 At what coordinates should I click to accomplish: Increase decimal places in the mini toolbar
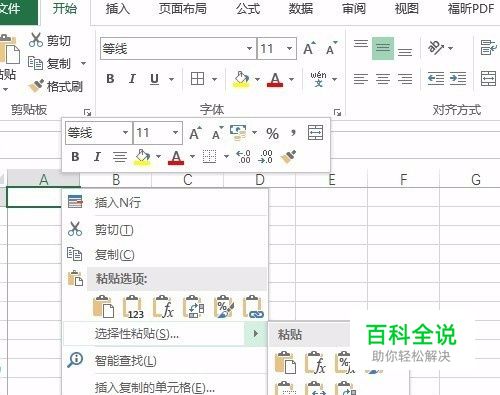click(243, 157)
